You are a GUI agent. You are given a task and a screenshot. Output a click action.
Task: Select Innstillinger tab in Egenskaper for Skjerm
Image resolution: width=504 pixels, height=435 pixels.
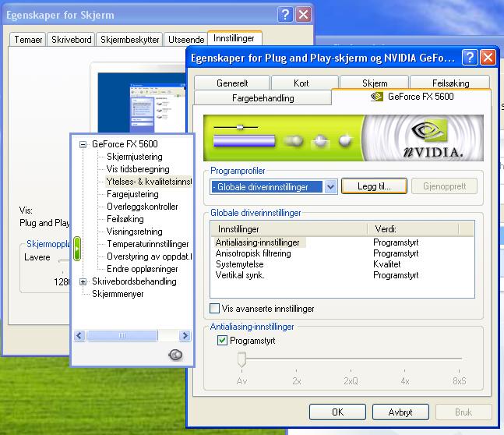click(234, 38)
